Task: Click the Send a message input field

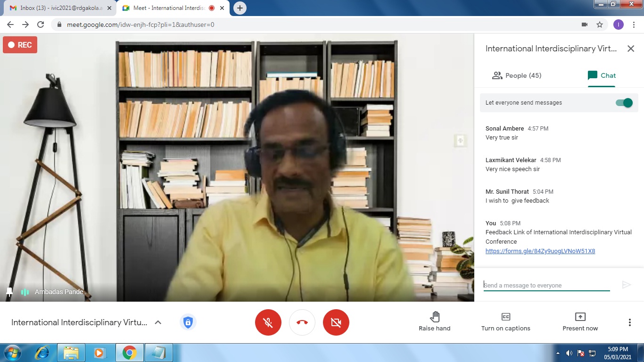Action: pyautogui.click(x=546, y=285)
